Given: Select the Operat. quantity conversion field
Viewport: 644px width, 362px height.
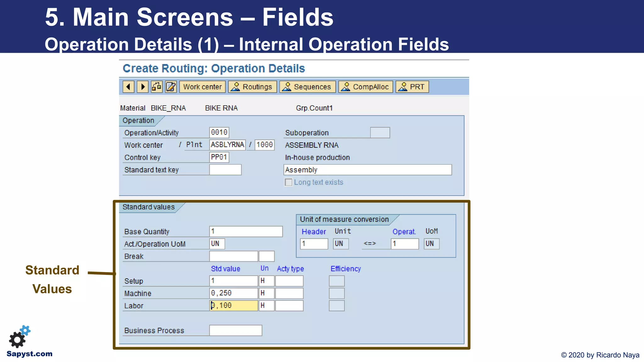Looking at the screenshot, I should pyautogui.click(x=405, y=244).
